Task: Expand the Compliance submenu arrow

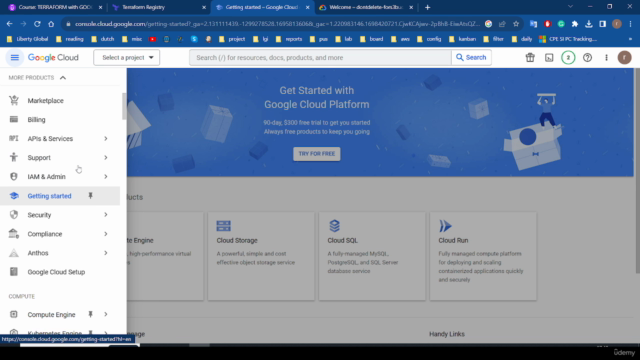Action: click(106, 234)
